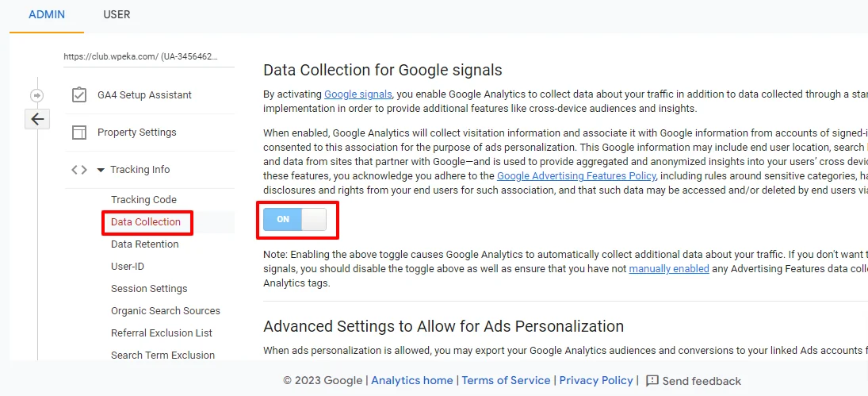Open the property selector showing club.wpeka.com
The image size is (868, 396).
click(140, 57)
